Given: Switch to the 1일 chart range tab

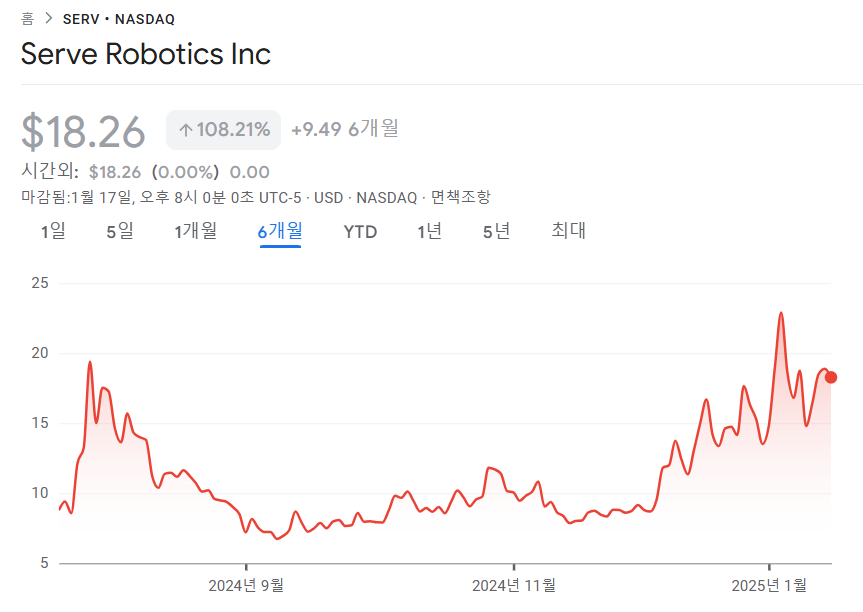Looking at the screenshot, I should click(x=52, y=231).
